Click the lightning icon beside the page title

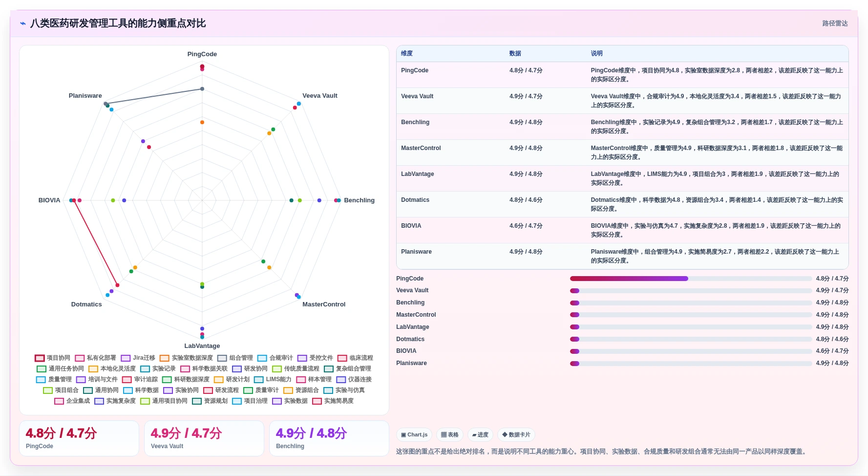pos(23,23)
